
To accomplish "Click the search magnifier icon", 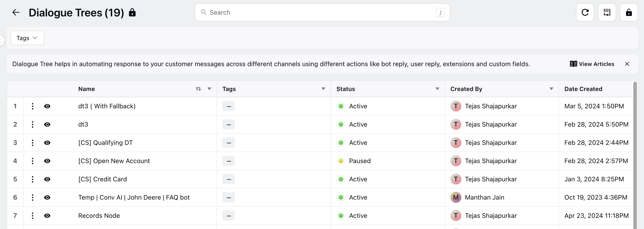I will click(204, 12).
